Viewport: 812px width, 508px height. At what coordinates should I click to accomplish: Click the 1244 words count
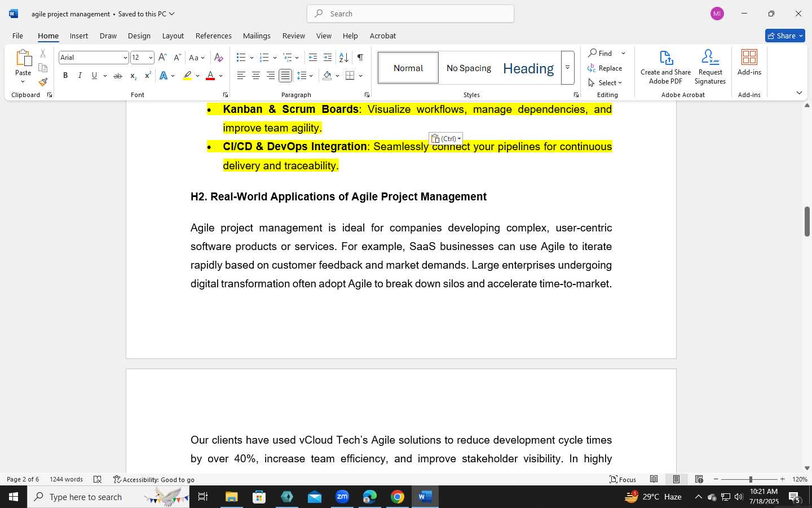66,479
